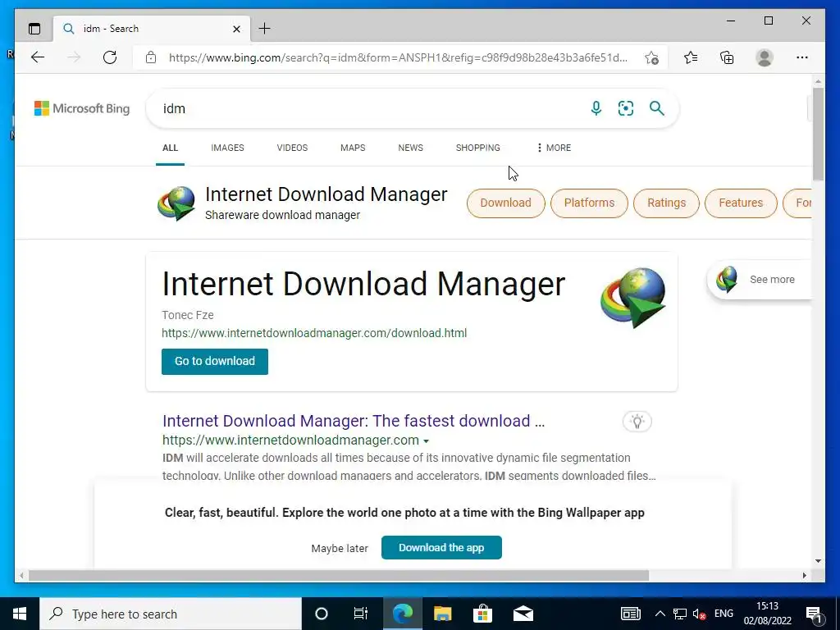This screenshot has height=630, width=840.
Task: Open the 'Internet Download Manager: The fastest download' result
Action: click(x=354, y=421)
